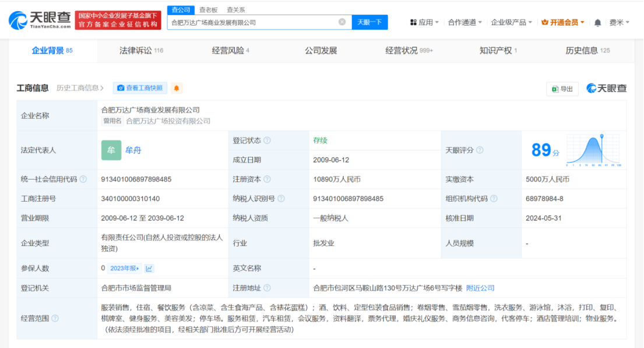Click the notification bell icon near 费米
The image size is (644, 348).
[x=597, y=22]
